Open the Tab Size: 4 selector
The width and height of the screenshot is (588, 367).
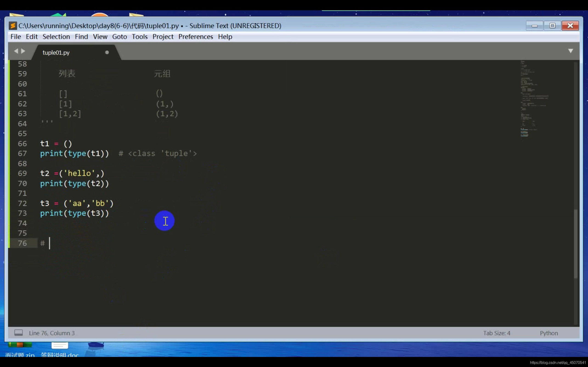496,333
